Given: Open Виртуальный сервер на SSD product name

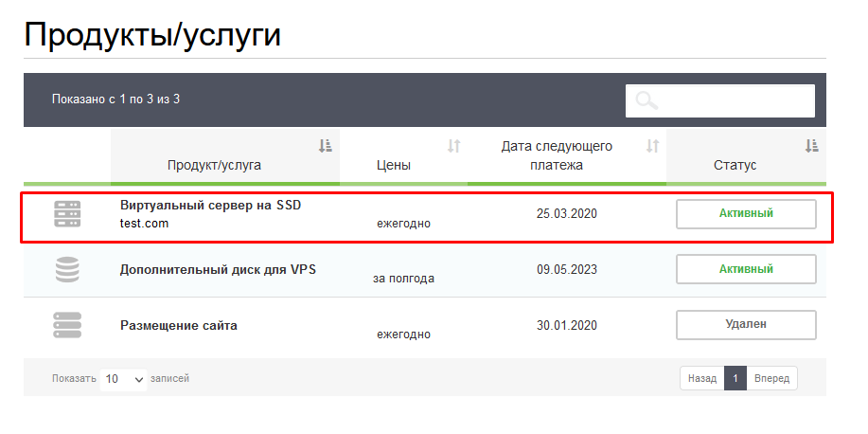Looking at the screenshot, I should (210, 205).
